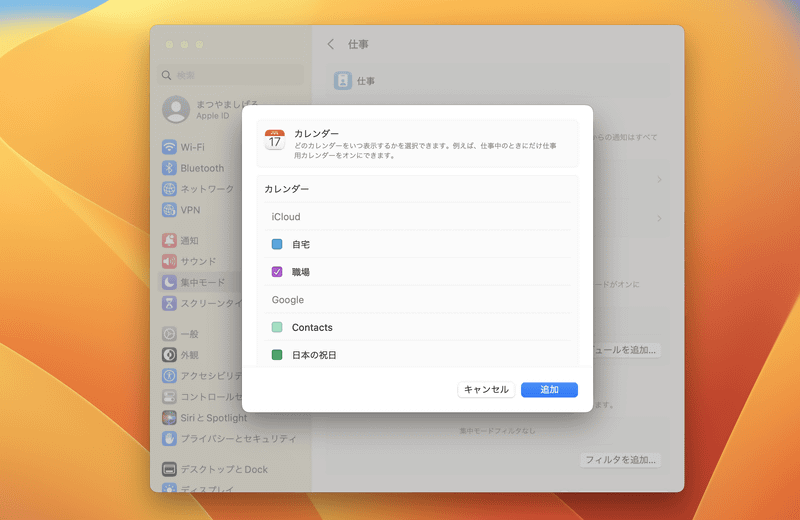Open the Apple ID user avatar
800x520 pixels.
click(176, 109)
